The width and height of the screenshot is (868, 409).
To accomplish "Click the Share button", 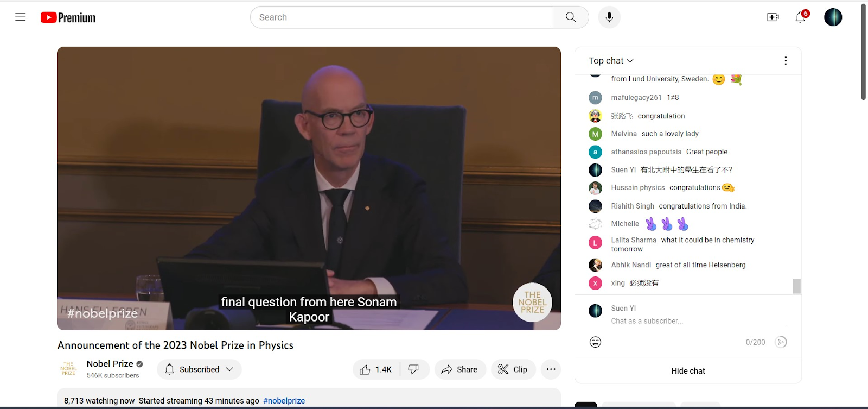I will [459, 369].
